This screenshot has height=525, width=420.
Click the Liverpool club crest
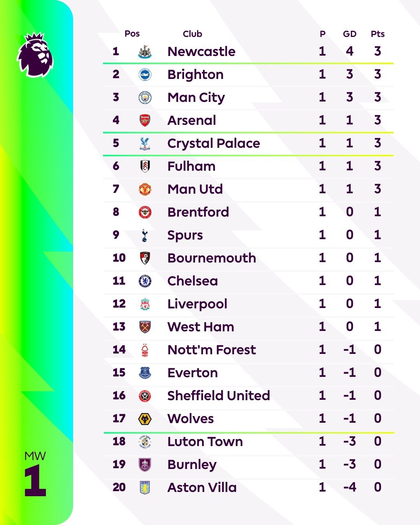coord(145,304)
